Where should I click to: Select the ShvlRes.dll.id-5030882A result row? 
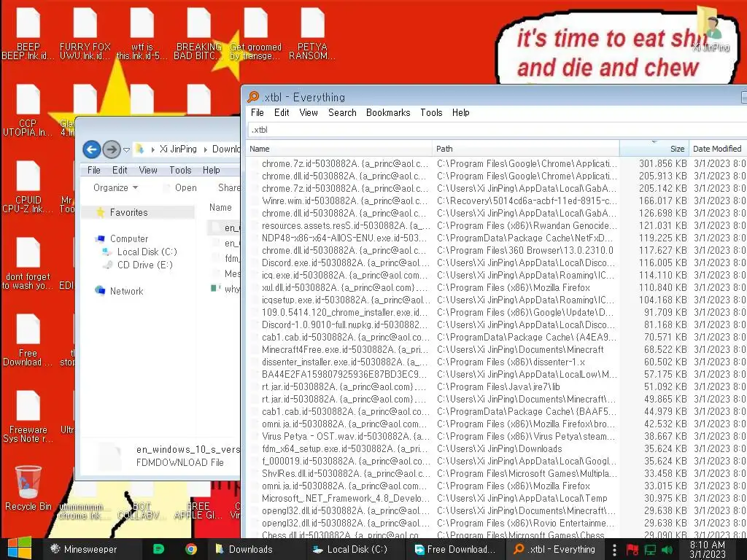click(x=497, y=472)
